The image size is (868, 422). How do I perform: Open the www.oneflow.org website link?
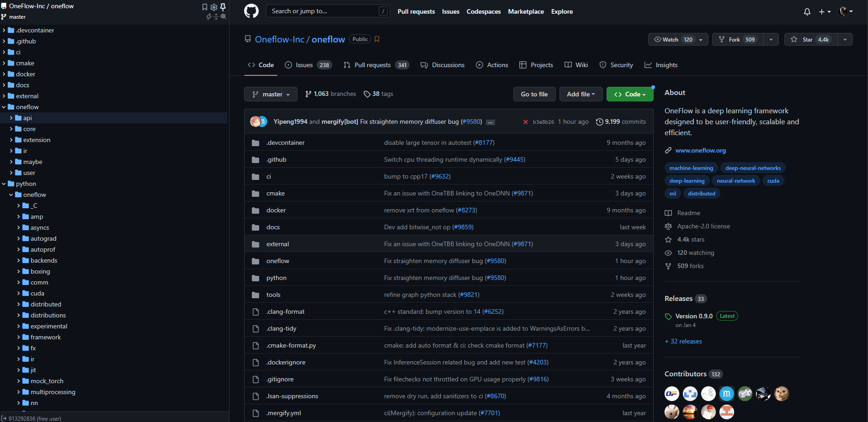point(700,150)
